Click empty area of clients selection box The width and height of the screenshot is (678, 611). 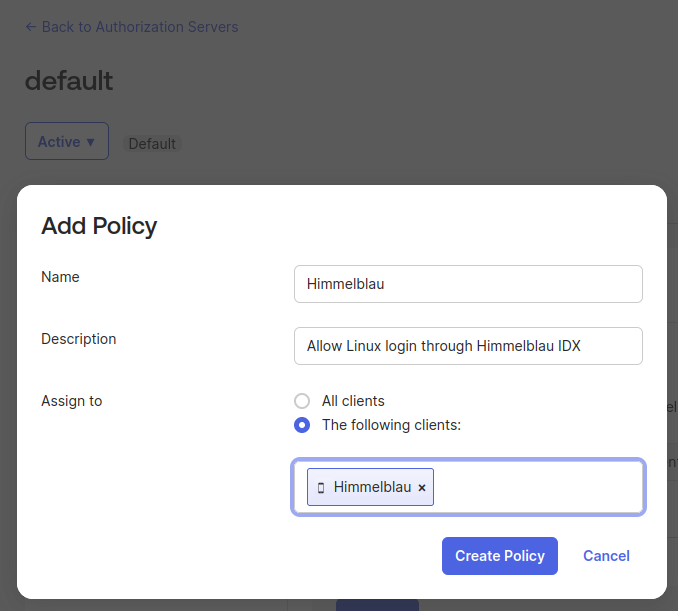pos(538,487)
